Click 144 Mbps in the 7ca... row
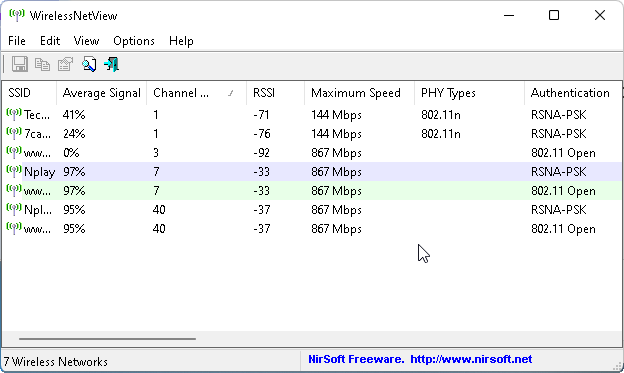The image size is (624, 373). click(336, 134)
